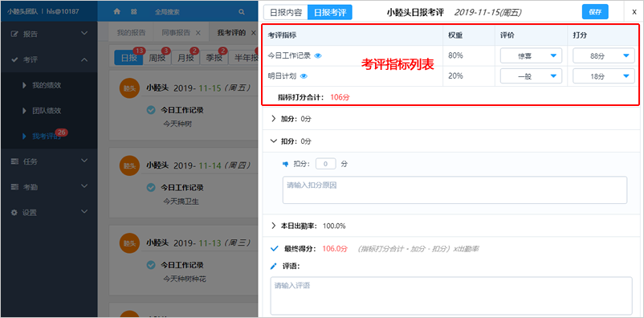The height and width of the screenshot is (318, 644).
Task: Expand the 本日出勤率 section
Action: coord(274,226)
